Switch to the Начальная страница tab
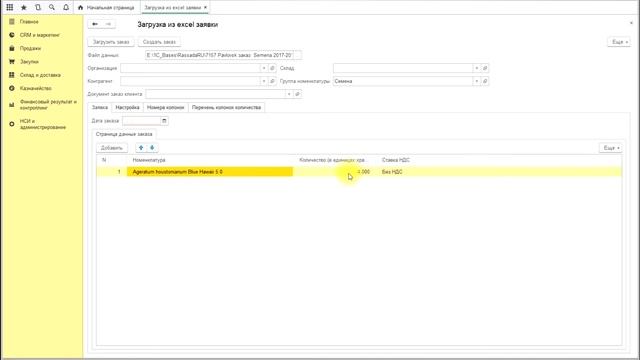 (107, 7)
